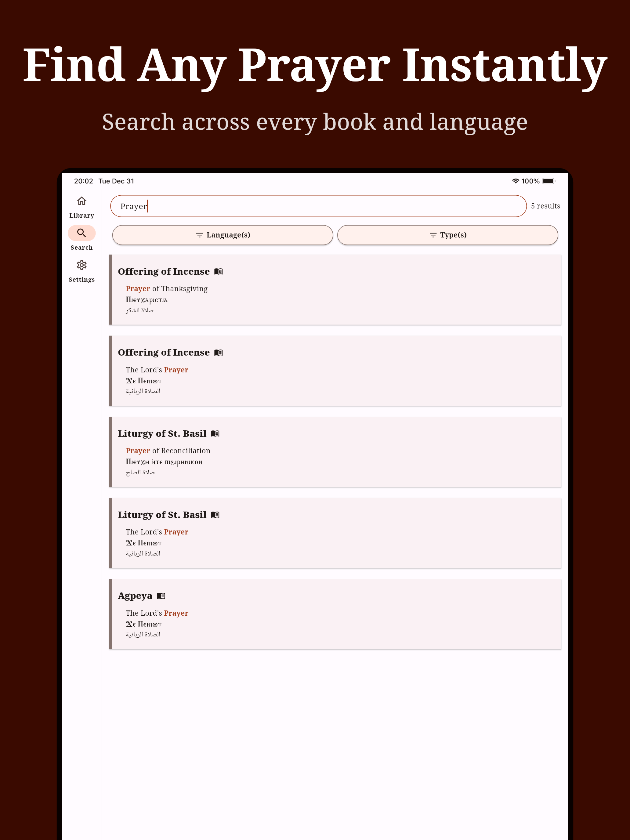Click book icon beside Agpeya

(161, 596)
